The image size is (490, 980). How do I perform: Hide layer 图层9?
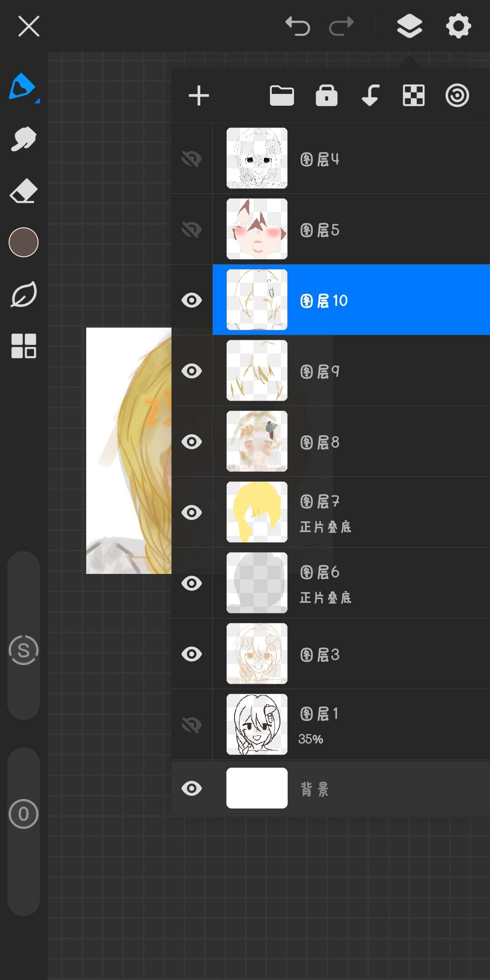tap(191, 371)
